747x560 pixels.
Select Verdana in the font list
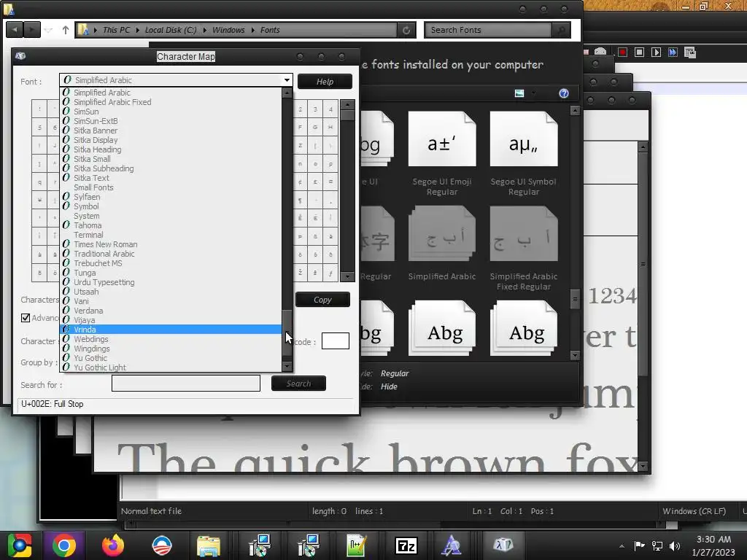click(171, 311)
